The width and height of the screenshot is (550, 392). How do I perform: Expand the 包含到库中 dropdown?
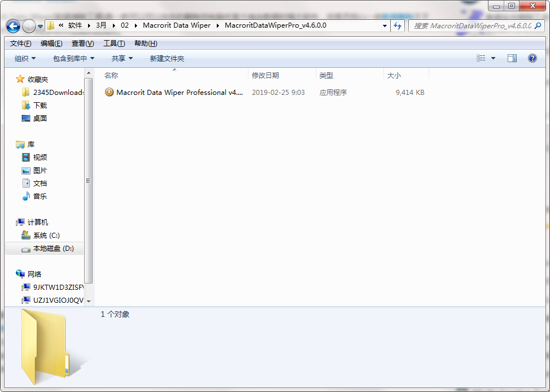tap(73, 59)
